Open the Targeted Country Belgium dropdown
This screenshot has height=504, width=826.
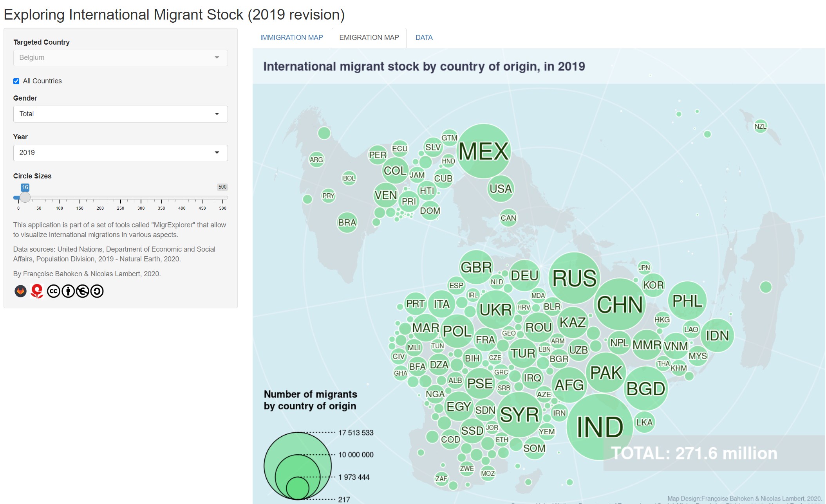[120, 58]
